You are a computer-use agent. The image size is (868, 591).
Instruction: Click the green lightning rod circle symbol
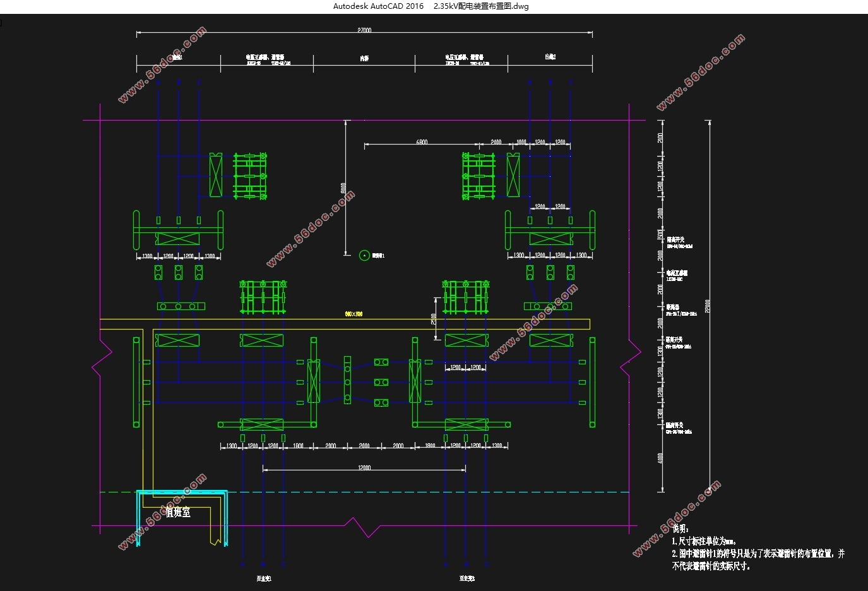[364, 255]
